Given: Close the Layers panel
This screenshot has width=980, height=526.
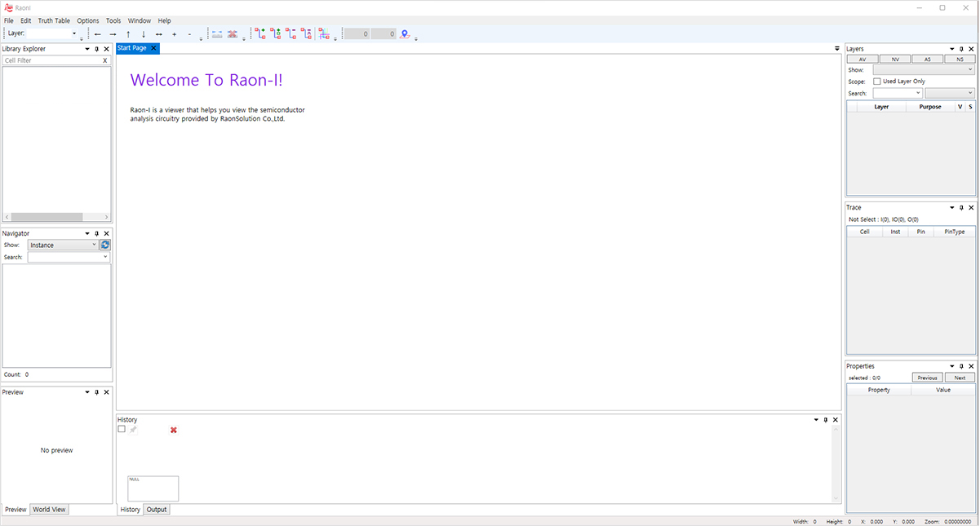Looking at the screenshot, I should click(x=971, y=49).
